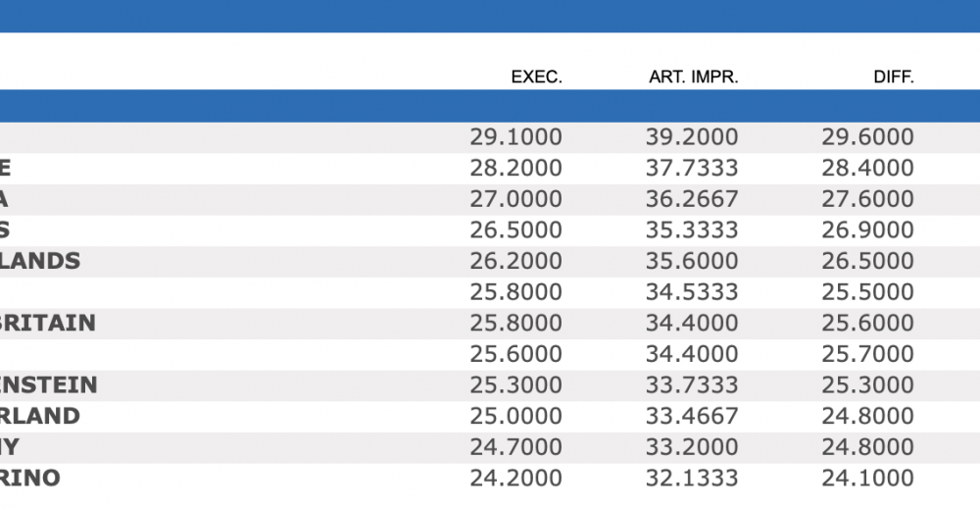Viewport: 980px width, 510px height.
Task: Select the 29.6000 difficulty score
Action: (x=867, y=137)
